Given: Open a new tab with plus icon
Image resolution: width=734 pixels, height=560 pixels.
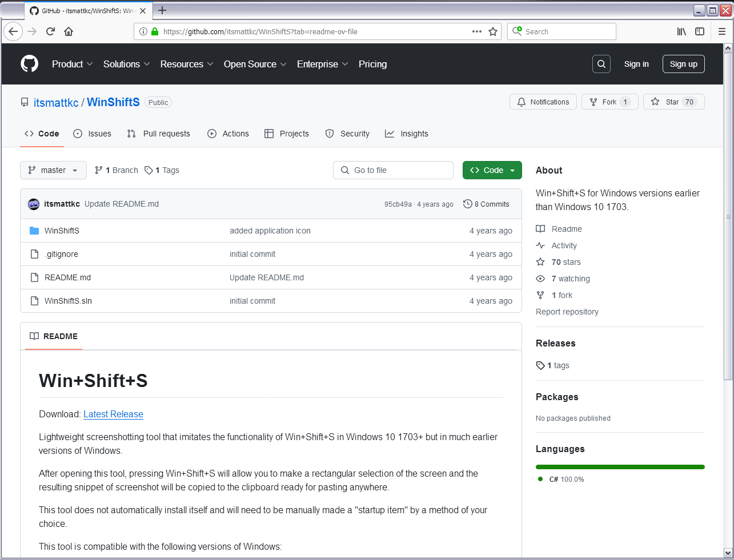Looking at the screenshot, I should pos(162,10).
